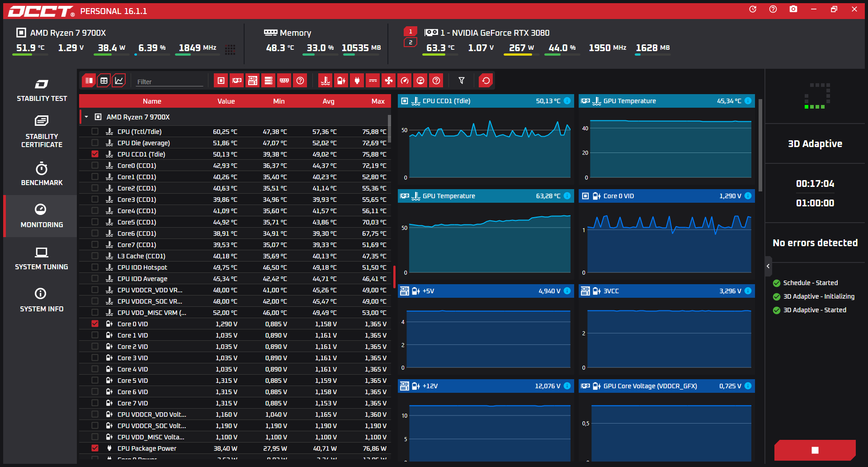Toggle the GPU hardware filter icon
The width and height of the screenshot is (868, 467).
pos(236,81)
